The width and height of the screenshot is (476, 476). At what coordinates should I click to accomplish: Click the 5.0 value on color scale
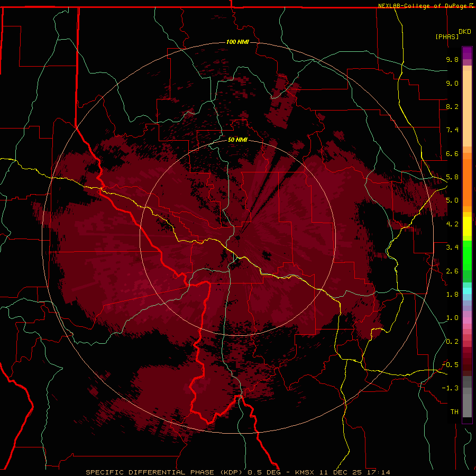[x=452, y=200]
